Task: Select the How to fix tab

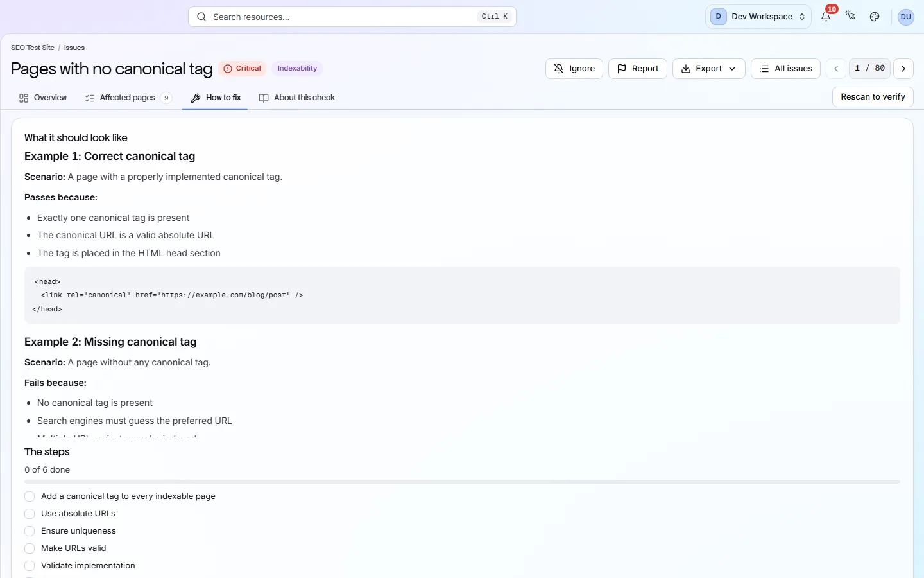Action: (216, 98)
